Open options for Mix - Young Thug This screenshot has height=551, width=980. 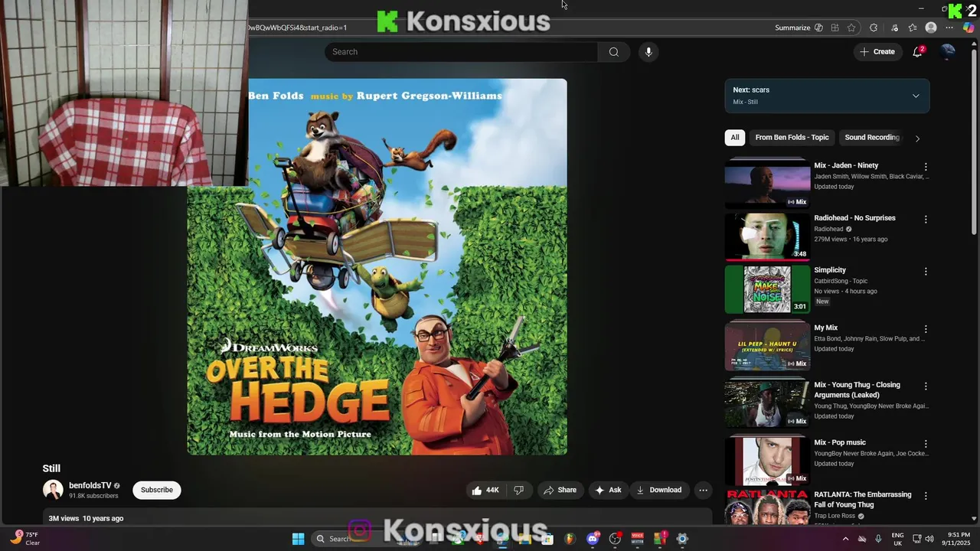click(x=926, y=386)
